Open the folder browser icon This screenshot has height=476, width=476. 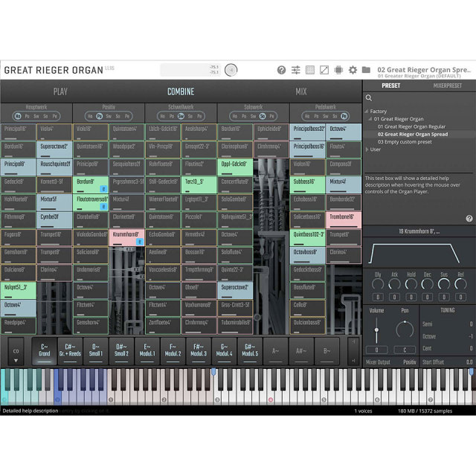(366, 70)
